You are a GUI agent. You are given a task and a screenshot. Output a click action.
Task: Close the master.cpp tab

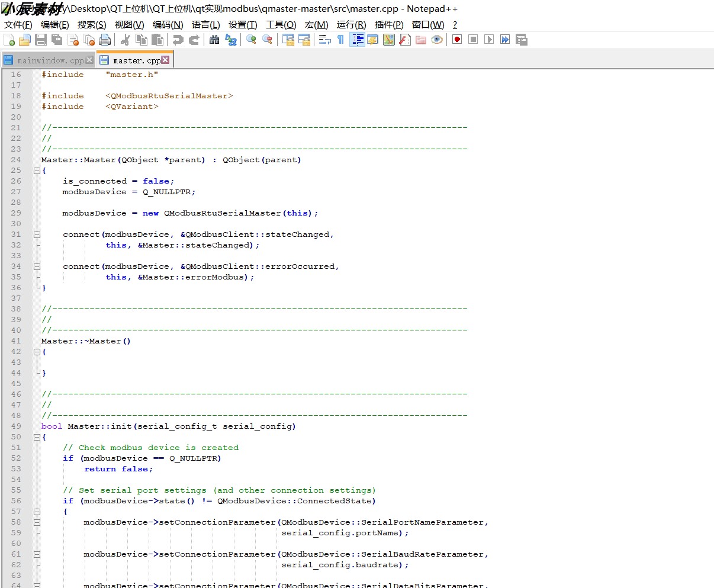coord(165,60)
